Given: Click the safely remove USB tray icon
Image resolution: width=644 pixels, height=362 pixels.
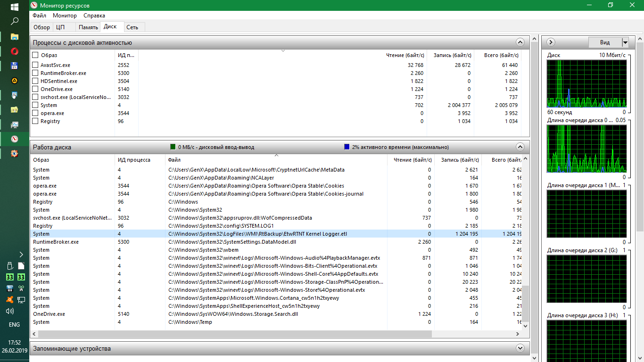Looking at the screenshot, I should (9, 266).
